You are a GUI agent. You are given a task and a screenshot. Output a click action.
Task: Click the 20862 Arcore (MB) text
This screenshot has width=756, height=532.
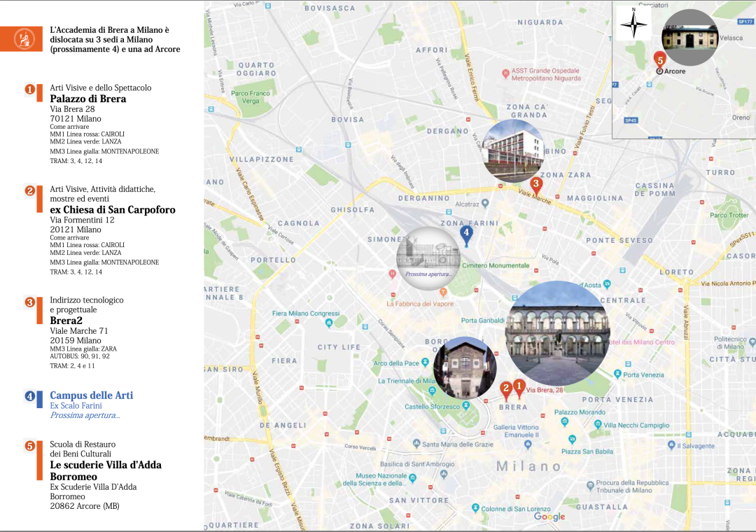(x=85, y=506)
